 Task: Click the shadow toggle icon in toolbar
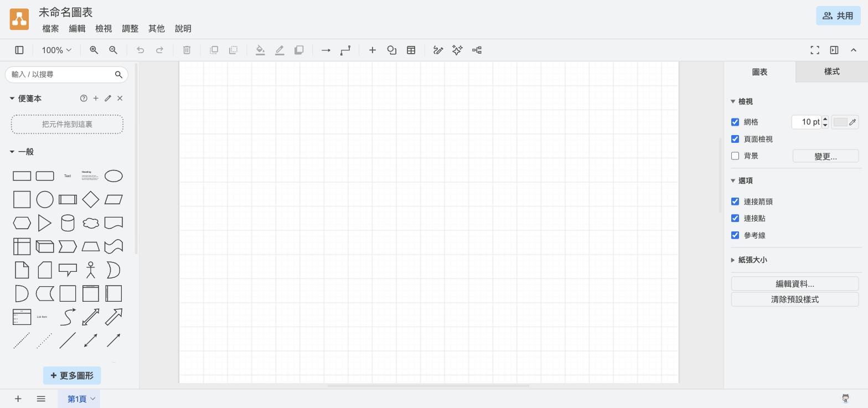pyautogui.click(x=299, y=50)
